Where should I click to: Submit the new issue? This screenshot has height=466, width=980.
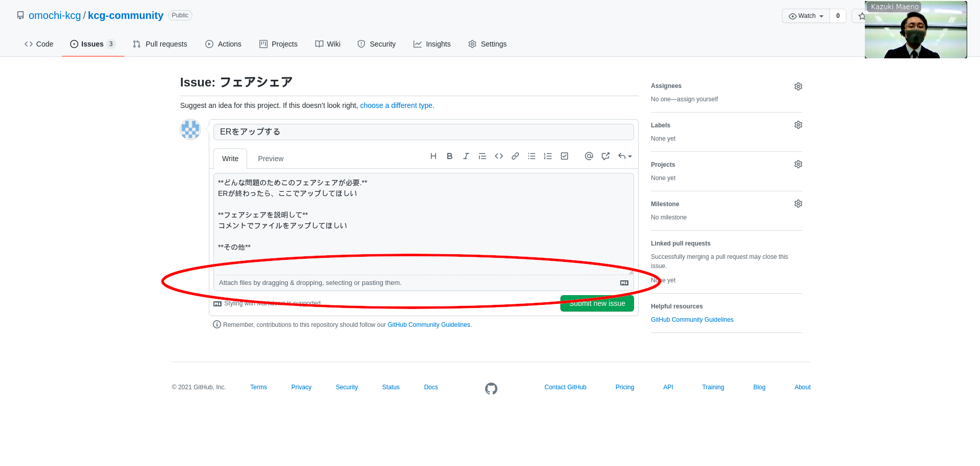(x=597, y=303)
